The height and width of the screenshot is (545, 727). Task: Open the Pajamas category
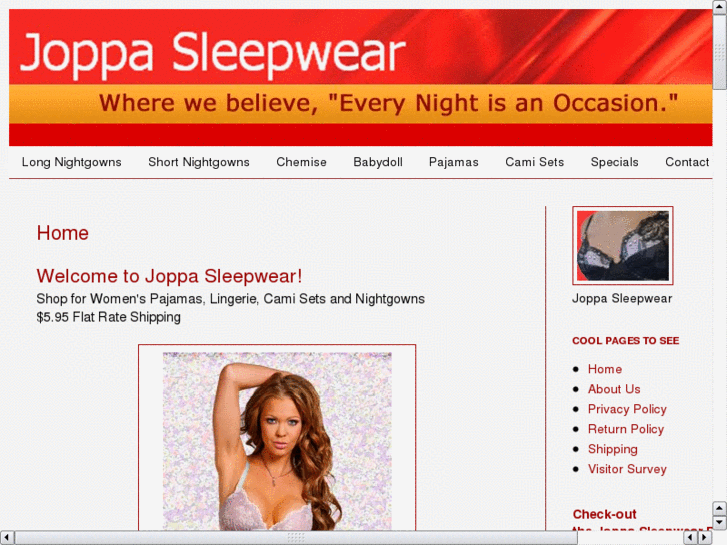coord(453,162)
